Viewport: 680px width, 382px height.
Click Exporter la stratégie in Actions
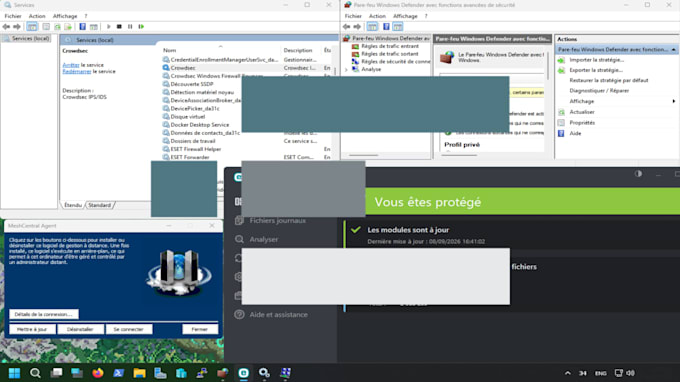pyautogui.click(x=596, y=70)
